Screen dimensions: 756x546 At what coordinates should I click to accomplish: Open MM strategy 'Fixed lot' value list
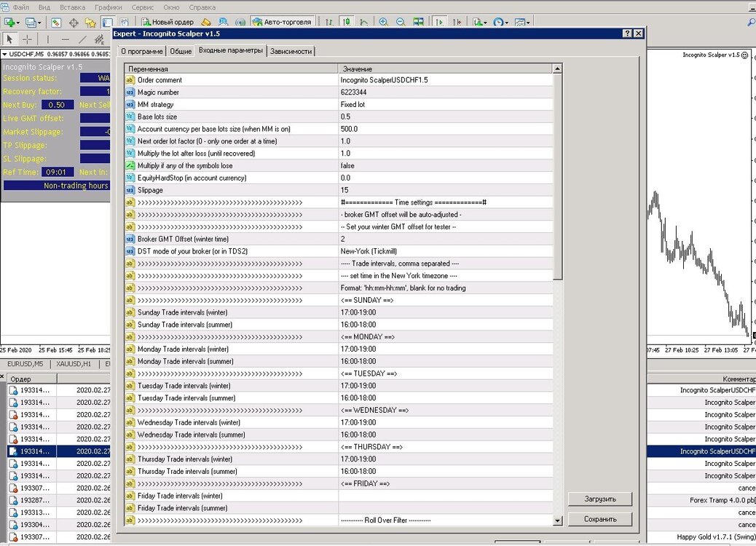[x=446, y=105]
